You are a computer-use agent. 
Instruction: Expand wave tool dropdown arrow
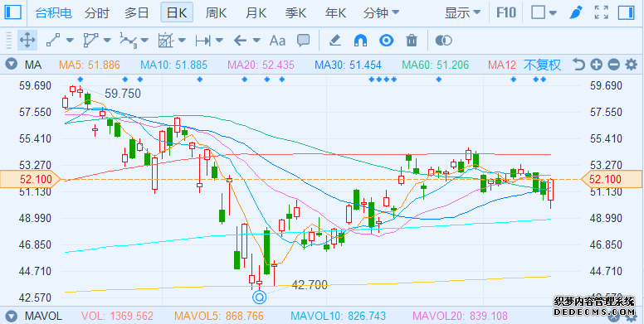click(144, 41)
